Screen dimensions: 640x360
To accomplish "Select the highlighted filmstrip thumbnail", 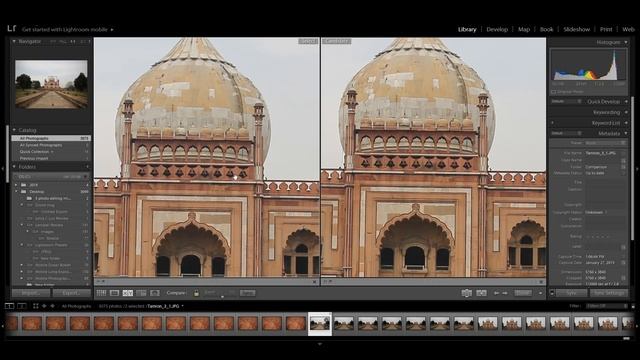I will [320, 324].
